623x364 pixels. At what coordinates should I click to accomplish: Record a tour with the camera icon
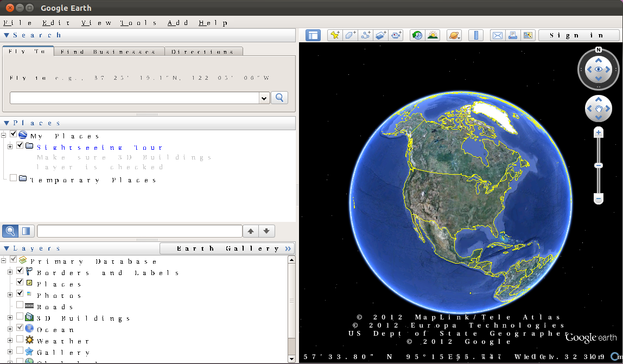click(396, 35)
